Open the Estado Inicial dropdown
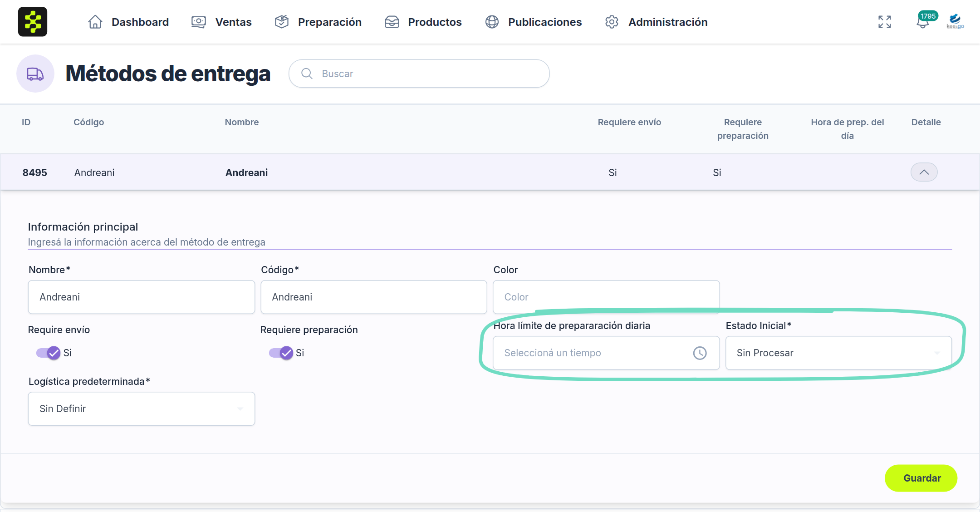The width and height of the screenshot is (980, 512). [x=838, y=353]
